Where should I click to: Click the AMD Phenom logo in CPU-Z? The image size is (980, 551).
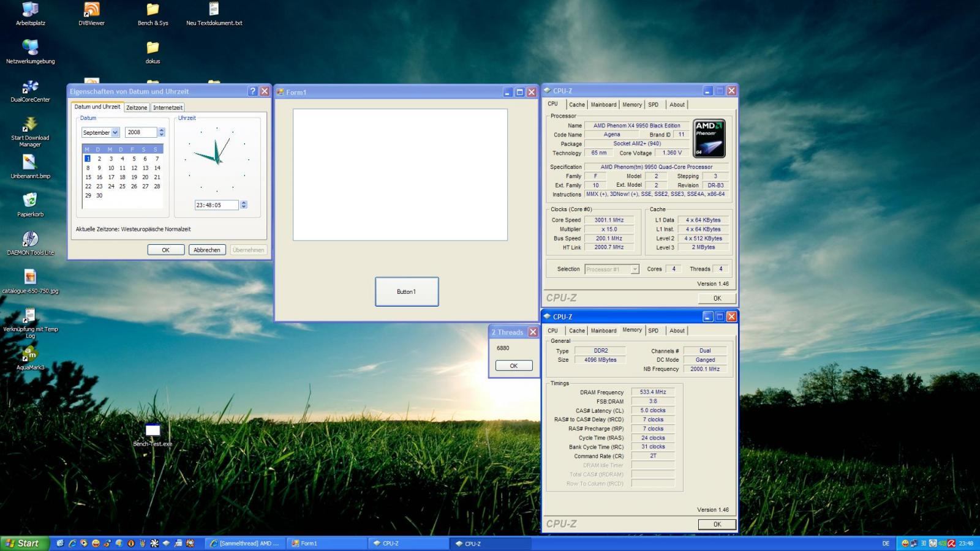click(x=709, y=138)
